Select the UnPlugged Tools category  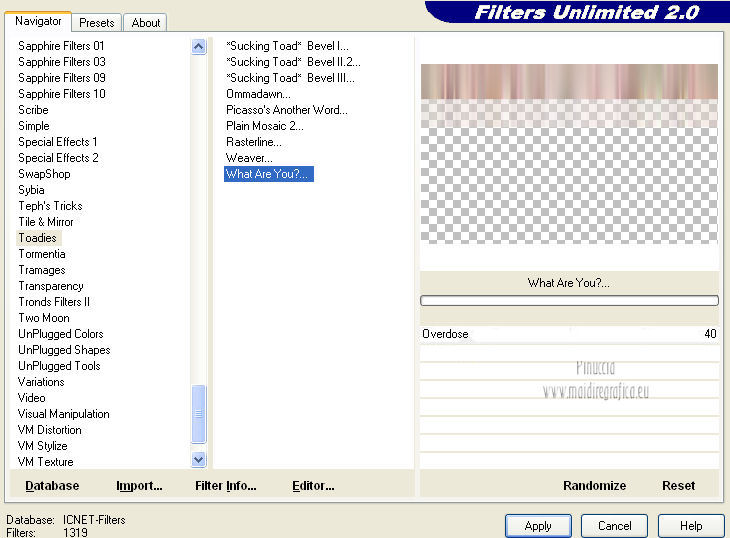tap(59, 366)
